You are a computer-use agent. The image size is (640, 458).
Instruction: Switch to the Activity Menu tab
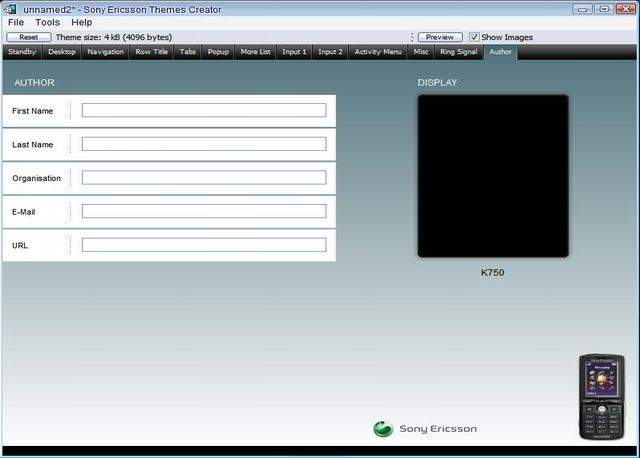pos(378,52)
